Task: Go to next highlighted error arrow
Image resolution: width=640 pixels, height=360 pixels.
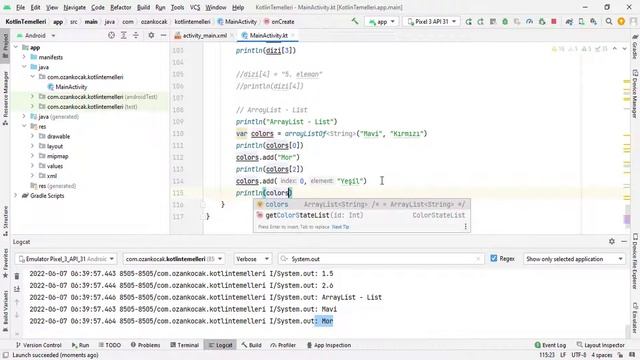Action: 624,49
